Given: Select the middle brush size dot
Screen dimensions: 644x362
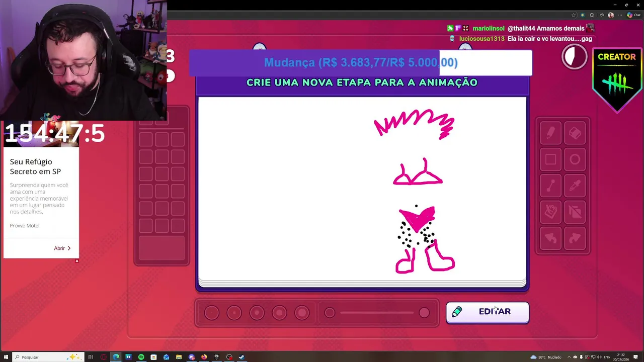Looking at the screenshot, I should click(x=257, y=313).
